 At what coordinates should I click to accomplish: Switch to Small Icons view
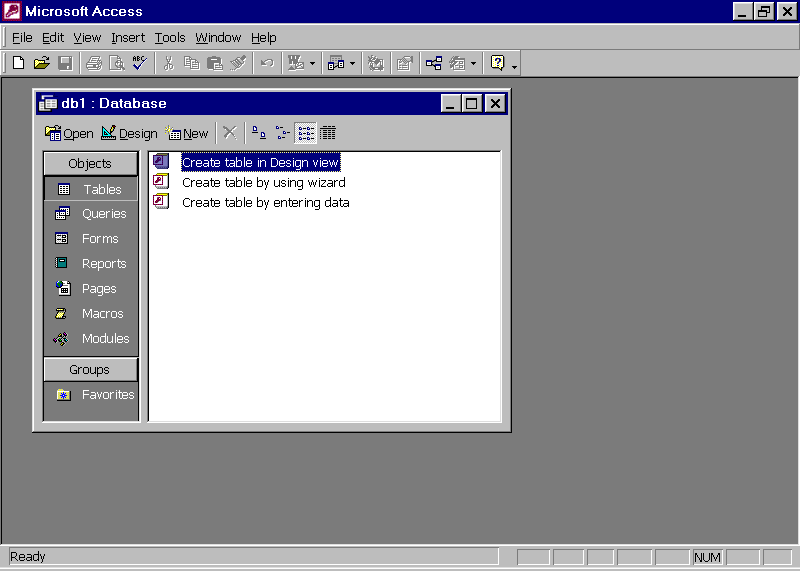tap(282, 133)
